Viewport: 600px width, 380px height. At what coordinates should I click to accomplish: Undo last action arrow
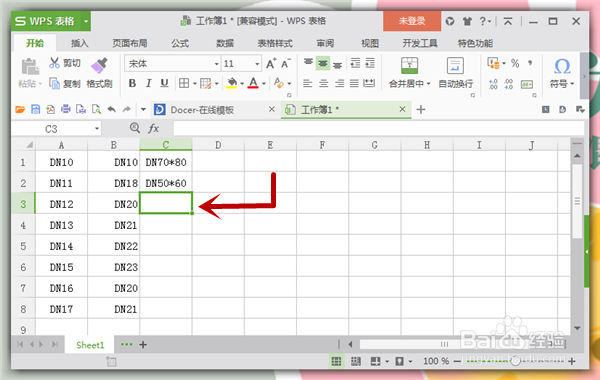[112, 109]
